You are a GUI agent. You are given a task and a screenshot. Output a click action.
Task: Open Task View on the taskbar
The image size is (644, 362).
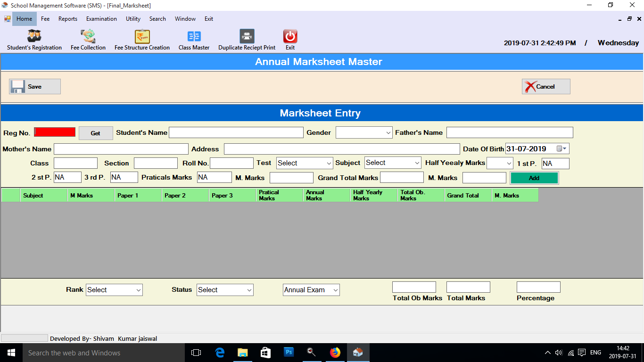pyautogui.click(x=196, y=353)
